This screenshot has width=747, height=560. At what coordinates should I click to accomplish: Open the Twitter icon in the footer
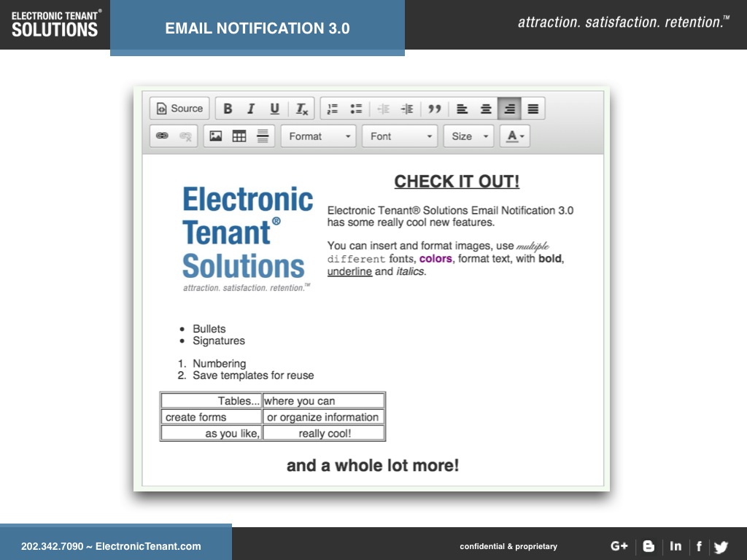pos(721,546)
